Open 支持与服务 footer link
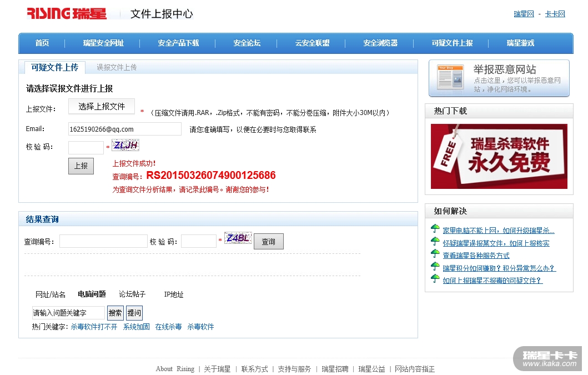This screenshot has width=588, height=375. point(294,369)
